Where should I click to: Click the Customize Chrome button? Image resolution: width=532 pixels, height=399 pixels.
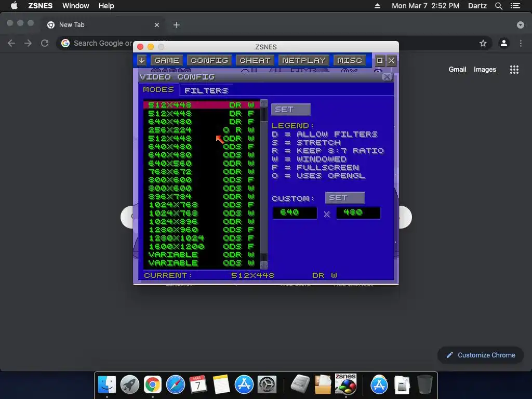[x=481, y=355]
